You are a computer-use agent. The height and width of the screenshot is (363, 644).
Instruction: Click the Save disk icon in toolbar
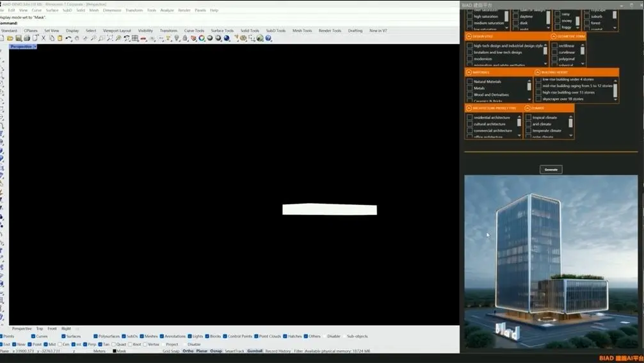pyautogui.click(x=19, y=38)
